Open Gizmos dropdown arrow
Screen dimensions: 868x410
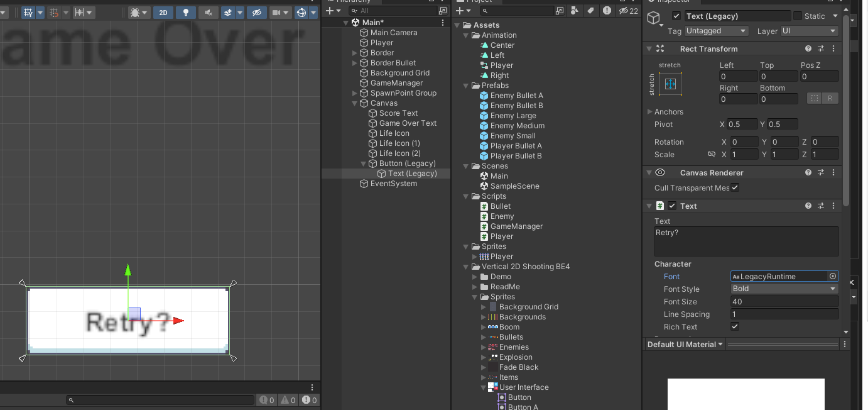tap(313, 13)
